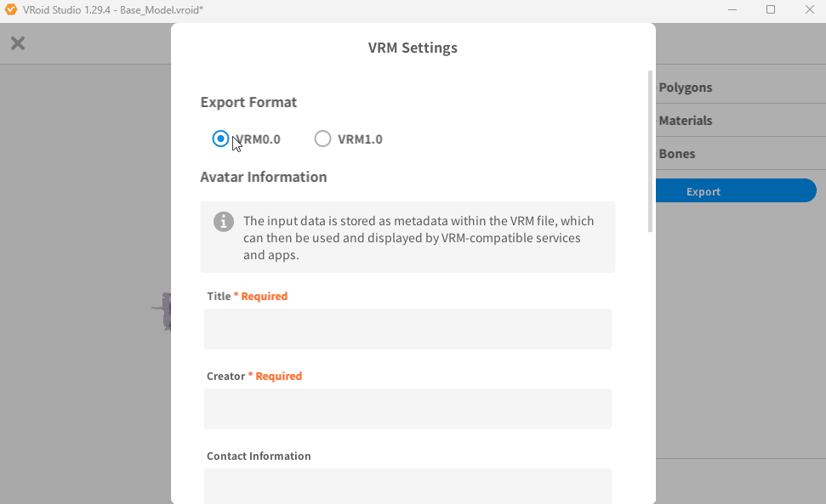Click the info icon in the metadata notice
The width and height of the screenshot is (826, 504).
pos(224,222)
